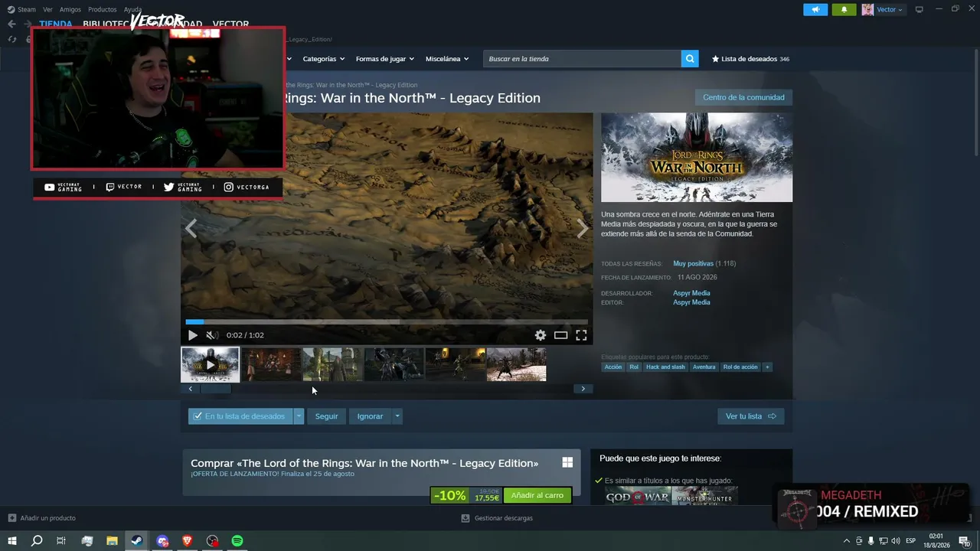Open File Explorer from the taskbar
The height and width of the screenshot is (551, 980).
pyautogui.click(x=112, y=541)
